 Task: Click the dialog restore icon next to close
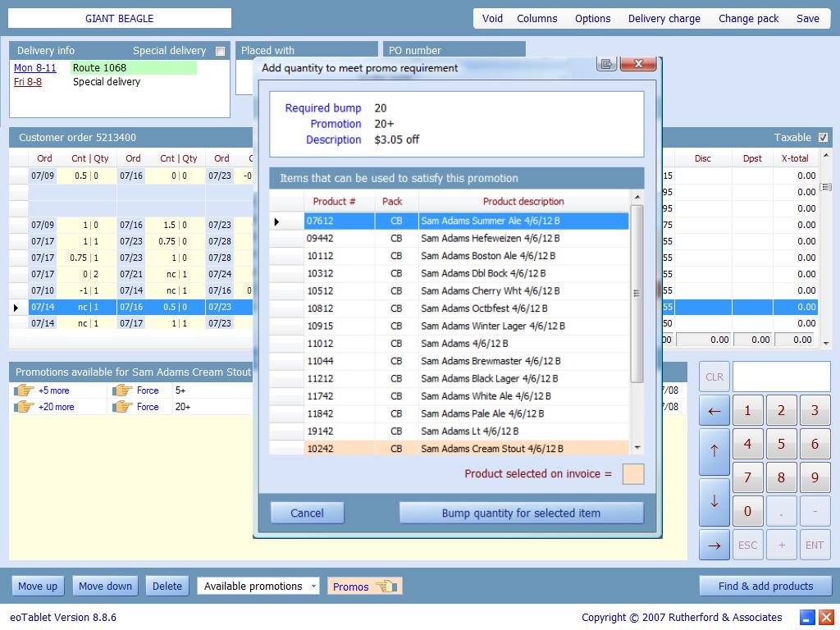pos(606,64)
